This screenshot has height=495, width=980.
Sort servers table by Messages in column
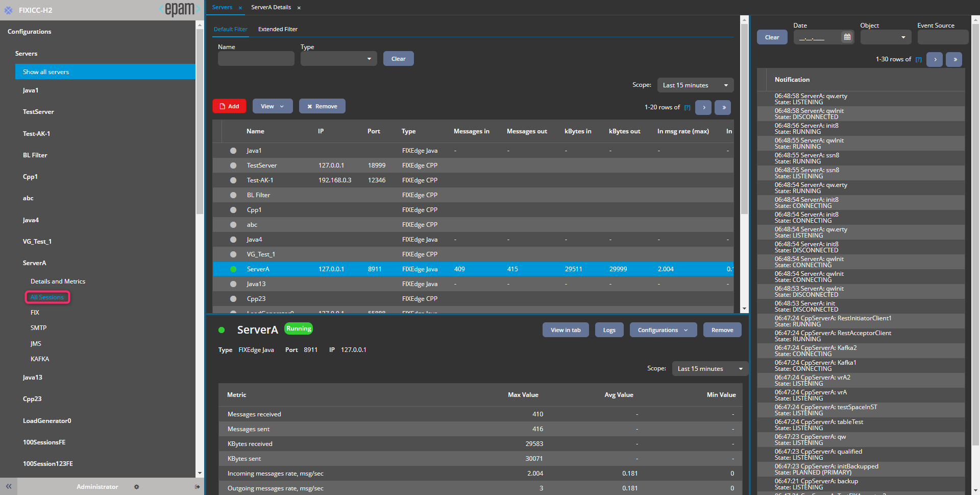(x=471, y=131)
